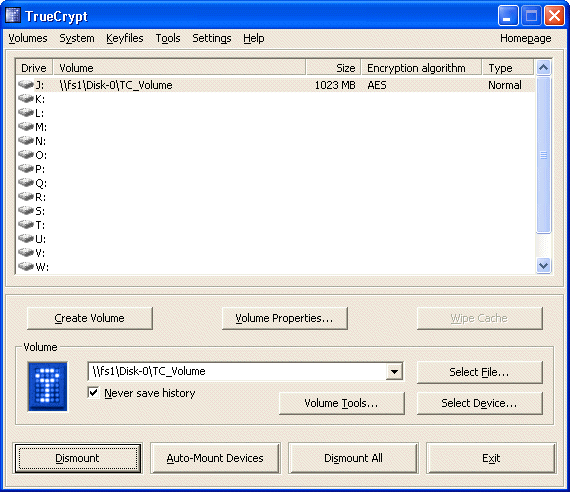Click the TrueCrypt title bar icon
This screenshot has height=492, width=570.
[x=13, y=16]
